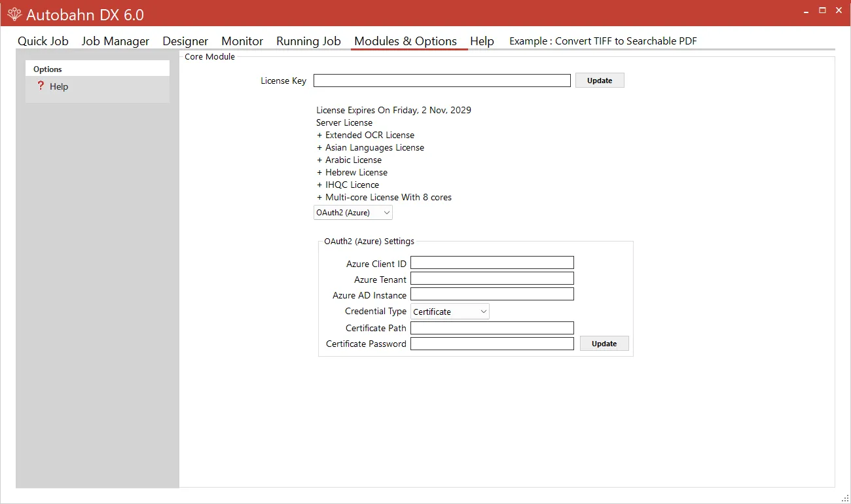
Task: Click Update in OAuth2 Azure Settings
Action: [604, 343]
